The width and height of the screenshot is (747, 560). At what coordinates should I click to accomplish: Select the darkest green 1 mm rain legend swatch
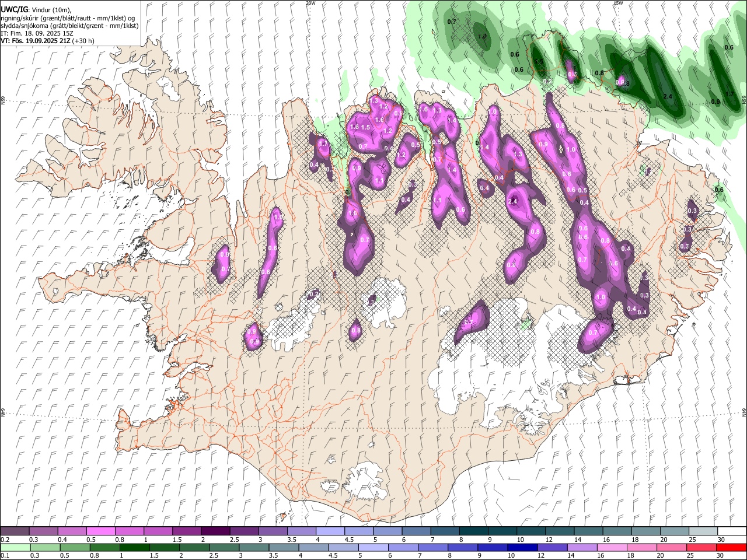point(134,548)
